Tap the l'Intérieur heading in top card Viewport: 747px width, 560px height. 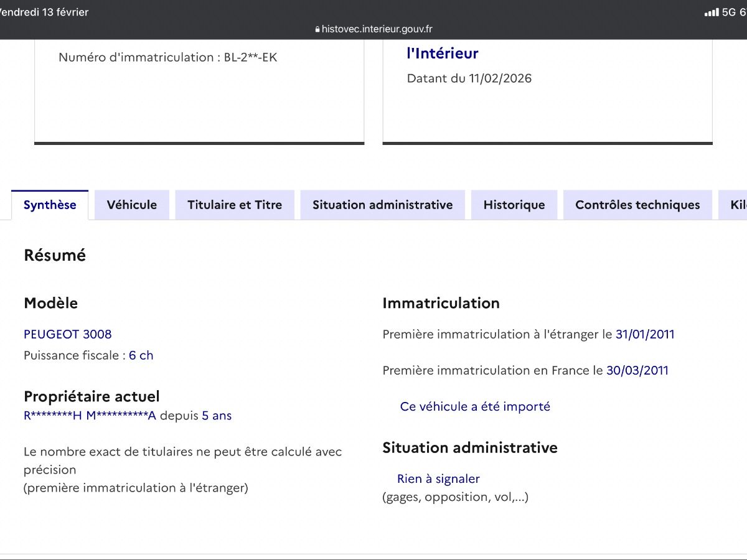coord(442,54)
